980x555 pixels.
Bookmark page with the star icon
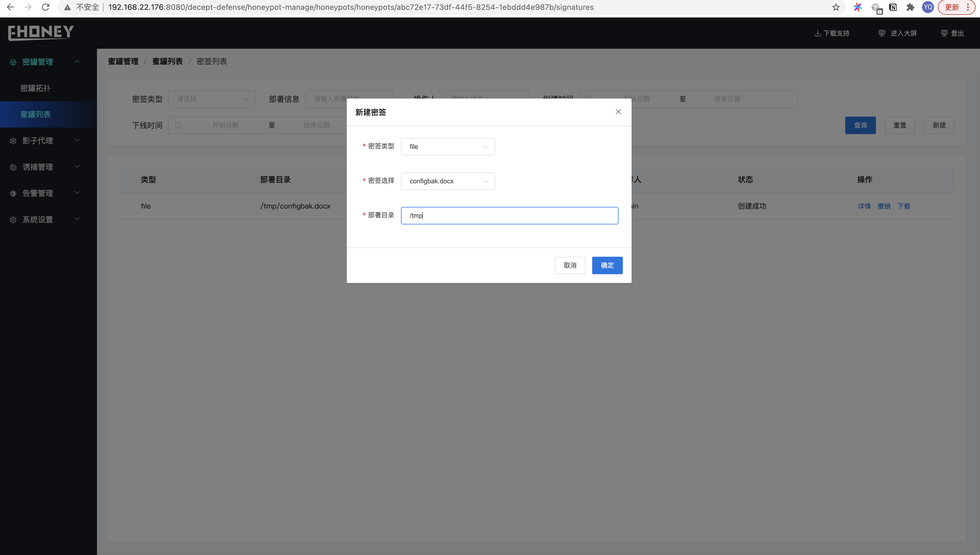836,7
